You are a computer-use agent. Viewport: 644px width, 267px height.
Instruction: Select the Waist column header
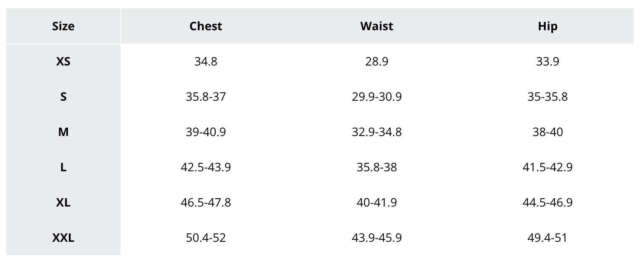pyautogui.click(x=377, y=26)
